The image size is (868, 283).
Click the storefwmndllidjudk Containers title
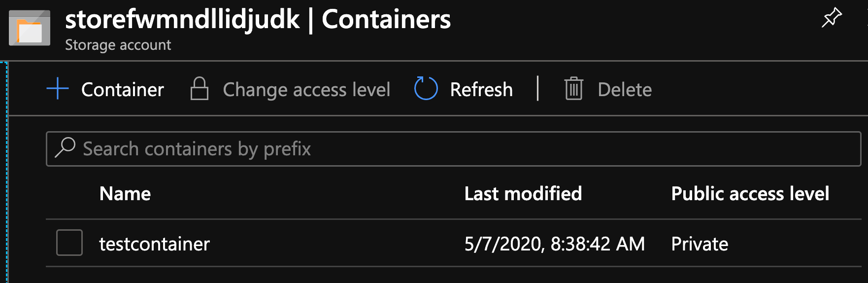[x=258, y=20]
